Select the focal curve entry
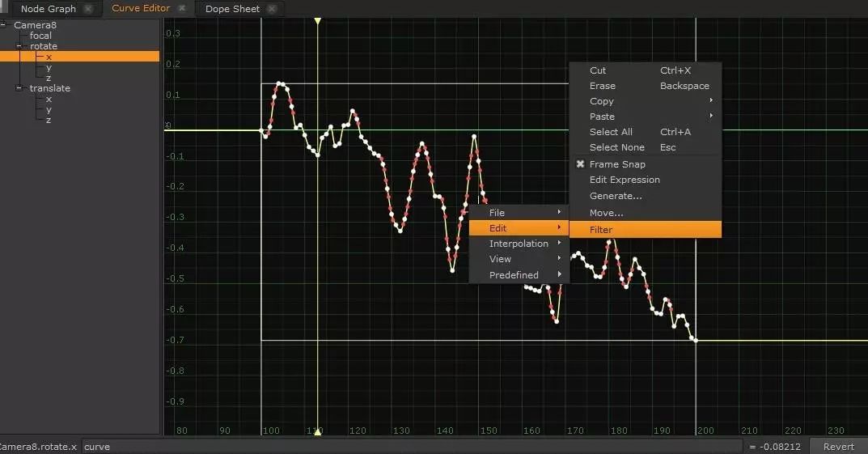This screenshot has height=454, width=868. click(x=40, y=36)
